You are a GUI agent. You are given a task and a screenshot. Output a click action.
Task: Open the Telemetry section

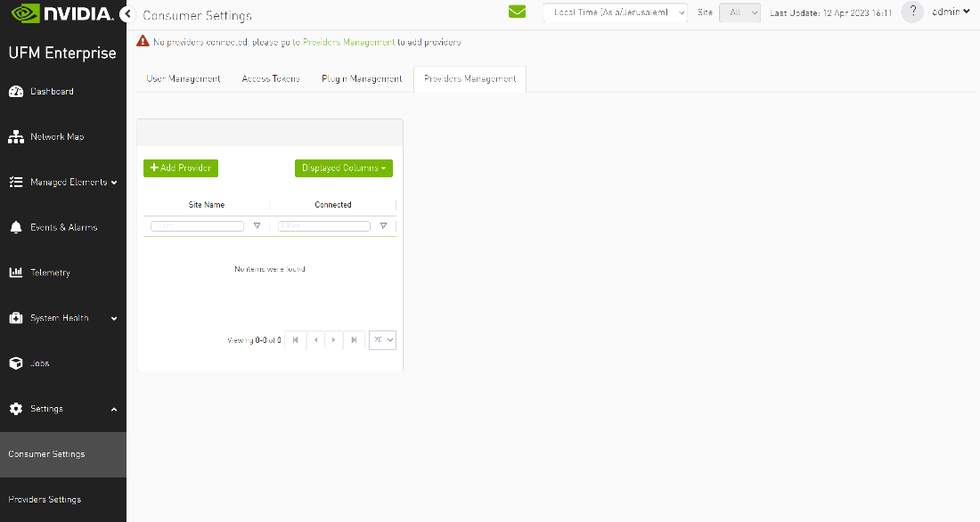tap(52, 273)
